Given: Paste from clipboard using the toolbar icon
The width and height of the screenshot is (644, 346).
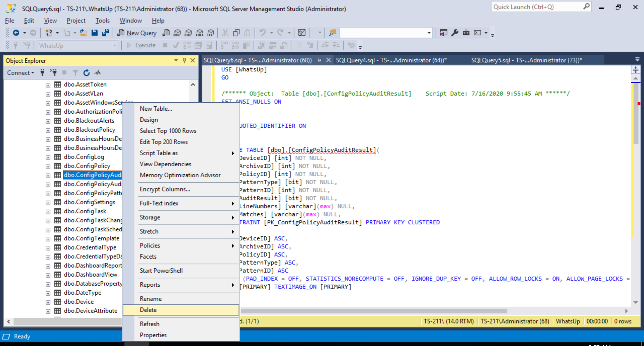Looking at the screenshot, I should pyautogui.click(x=247, y=33).
